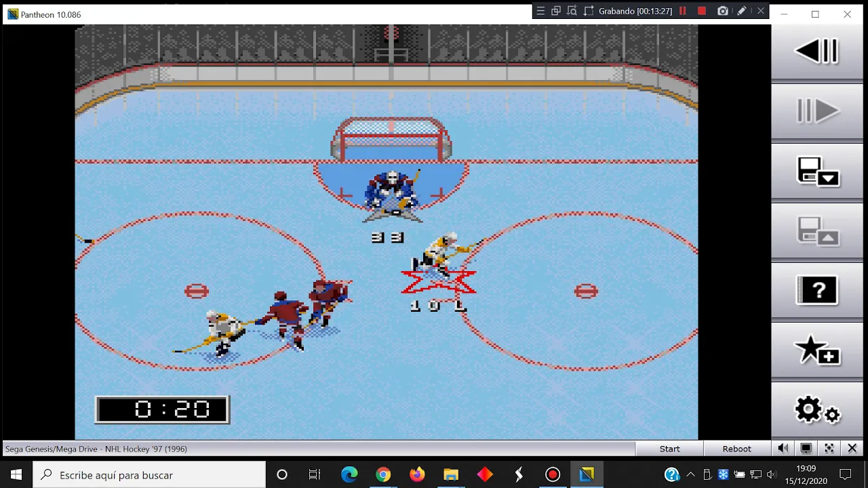Click the 0:20 game clock
The height and width of the screenshot is (488, 868).
[162, 409]
